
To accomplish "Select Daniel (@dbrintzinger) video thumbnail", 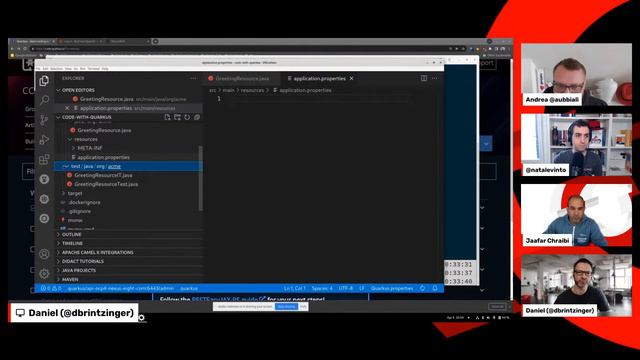I will (576, 286).
